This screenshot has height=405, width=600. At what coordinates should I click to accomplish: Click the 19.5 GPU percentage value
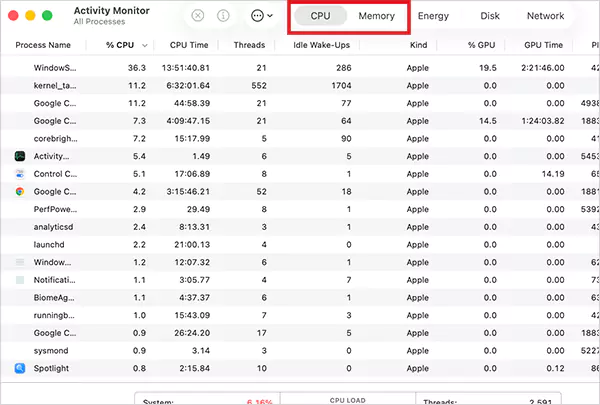point(488,68)
